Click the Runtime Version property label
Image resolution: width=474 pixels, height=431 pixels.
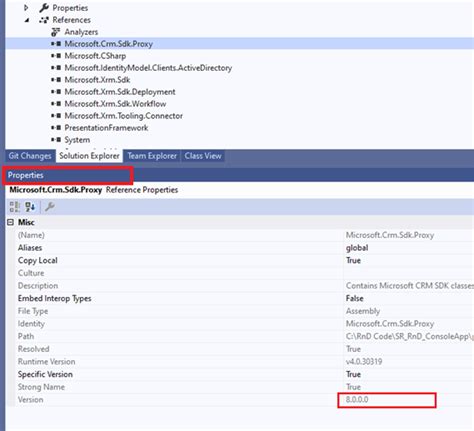click(47, 362)
